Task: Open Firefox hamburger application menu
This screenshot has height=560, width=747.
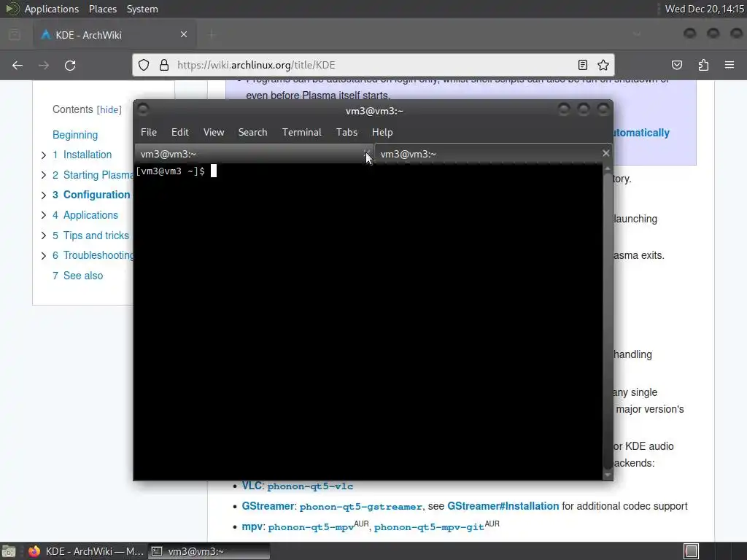Action: [x=729, y=65]
